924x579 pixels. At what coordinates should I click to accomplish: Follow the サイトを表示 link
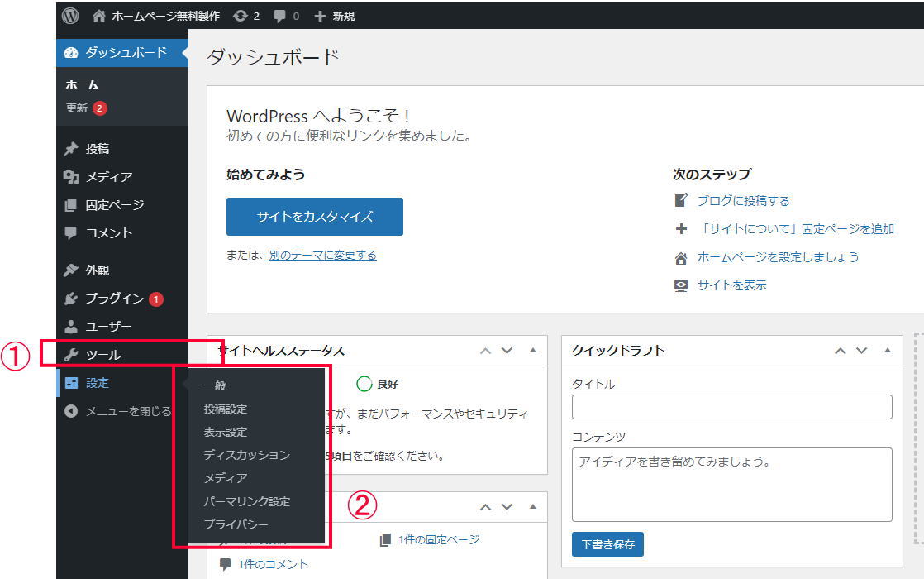click(732, 285)
